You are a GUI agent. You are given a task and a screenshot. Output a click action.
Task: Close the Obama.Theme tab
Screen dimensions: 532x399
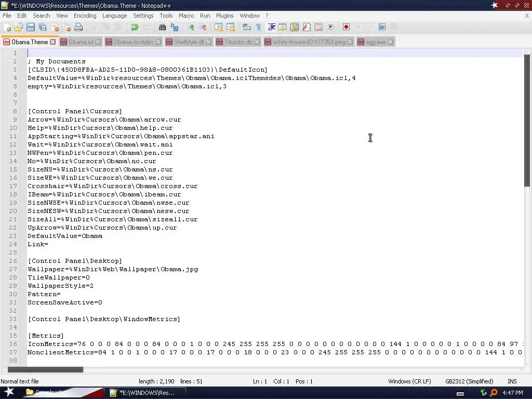(x=52, y=42)
